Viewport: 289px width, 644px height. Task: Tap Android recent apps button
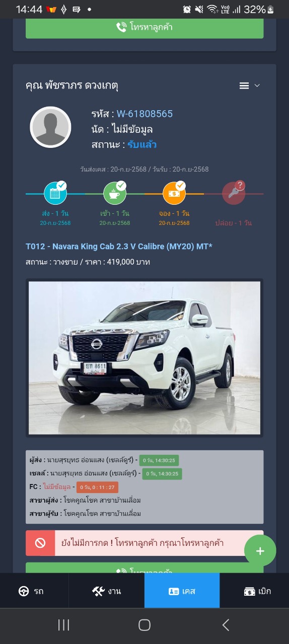point(63,625)
